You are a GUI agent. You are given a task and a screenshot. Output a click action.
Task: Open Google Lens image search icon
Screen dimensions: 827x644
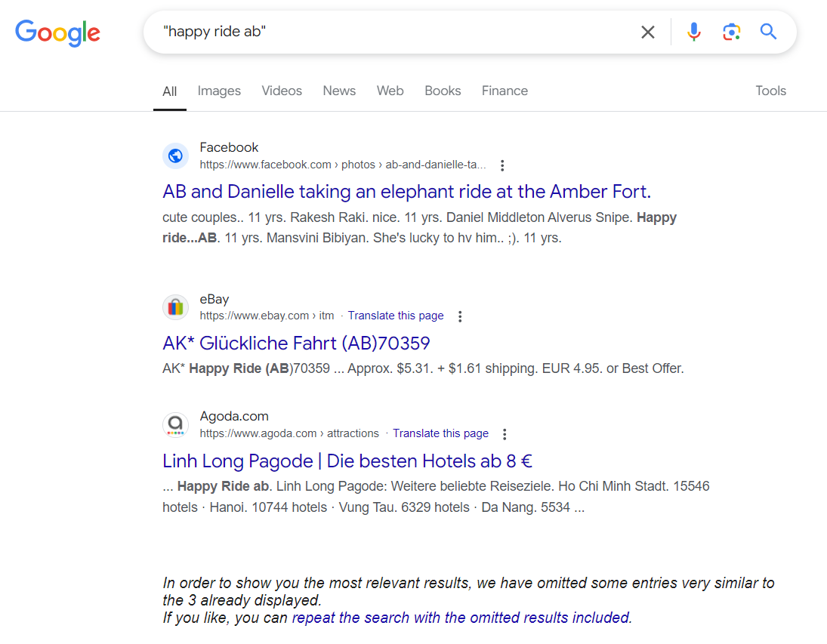[x=731, y=32]
